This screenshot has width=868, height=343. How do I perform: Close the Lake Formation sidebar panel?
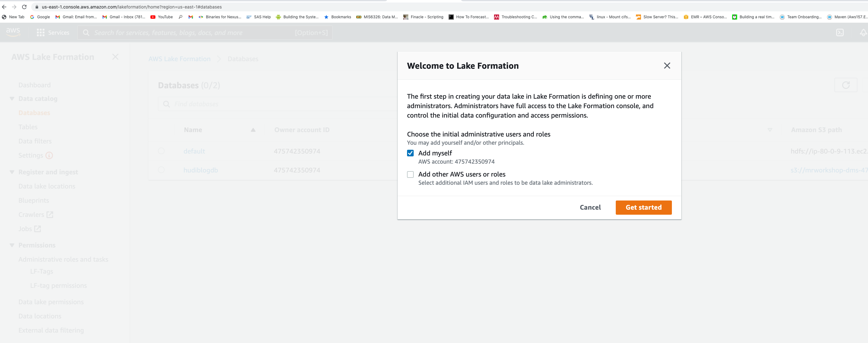[x=115, y=57]
